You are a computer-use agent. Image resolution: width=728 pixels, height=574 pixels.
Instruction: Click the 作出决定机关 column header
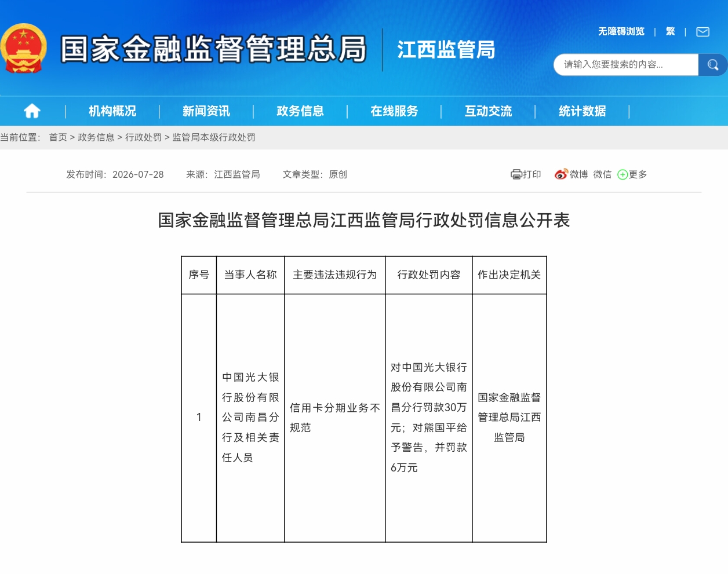point(509,275)
